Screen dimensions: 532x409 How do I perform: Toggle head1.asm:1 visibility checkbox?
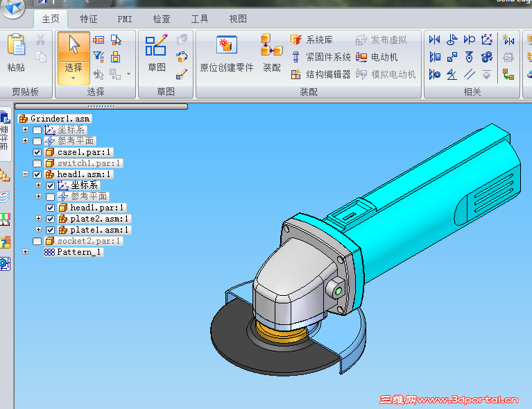(37, 174)
